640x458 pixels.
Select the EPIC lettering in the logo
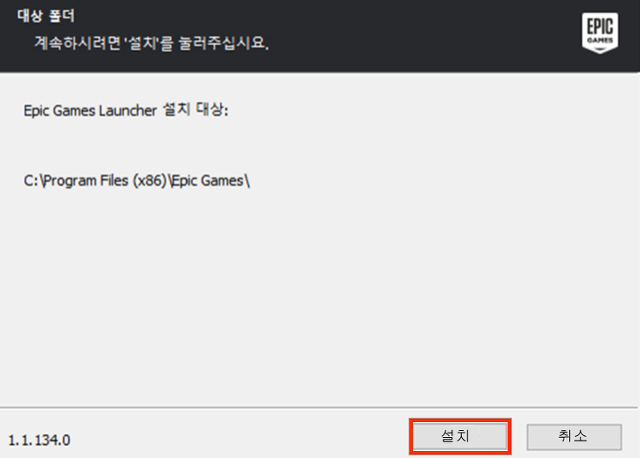pos(600,27)
